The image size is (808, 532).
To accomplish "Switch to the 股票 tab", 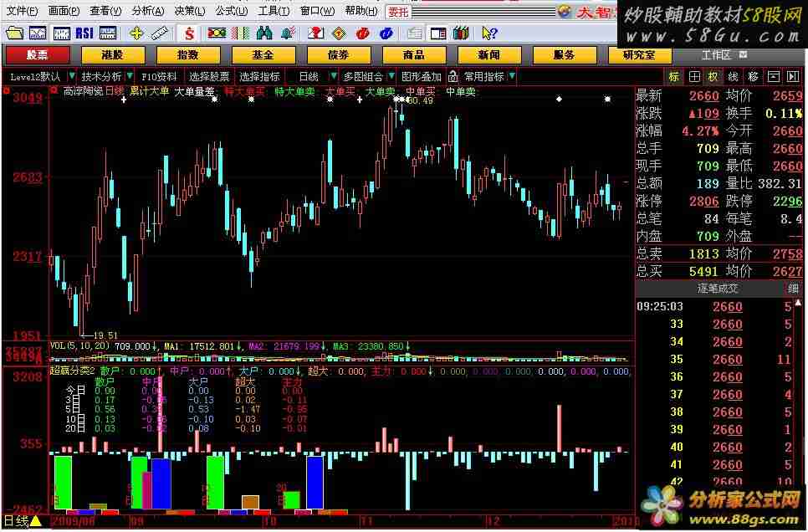I will [37, 54].
